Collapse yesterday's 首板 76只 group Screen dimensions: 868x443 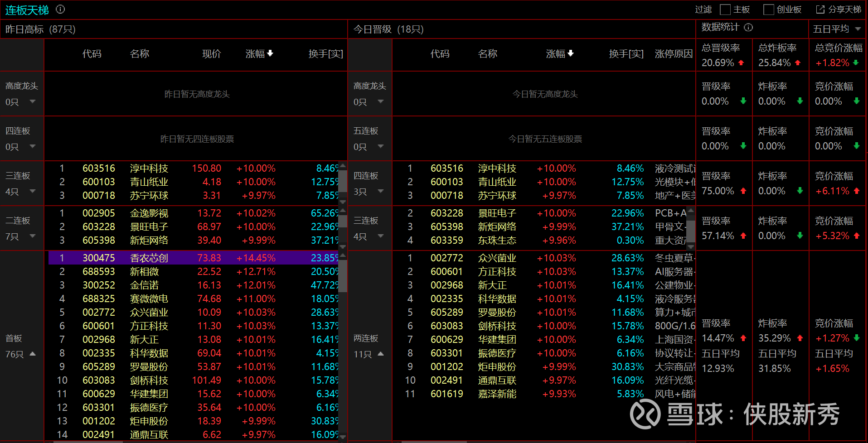click(x=33, y=354)
